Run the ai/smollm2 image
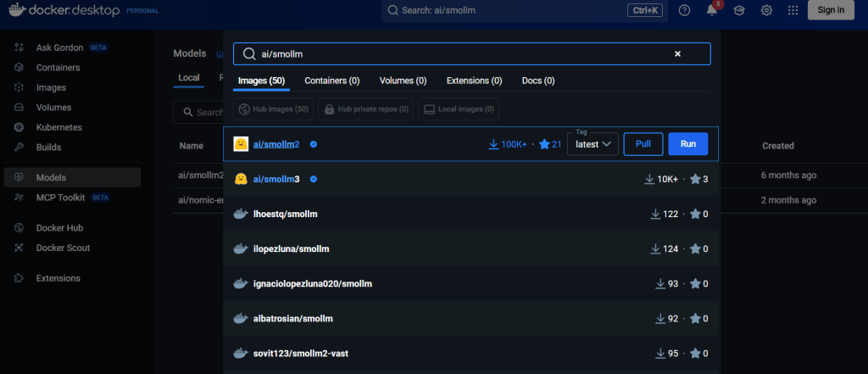 688,144
